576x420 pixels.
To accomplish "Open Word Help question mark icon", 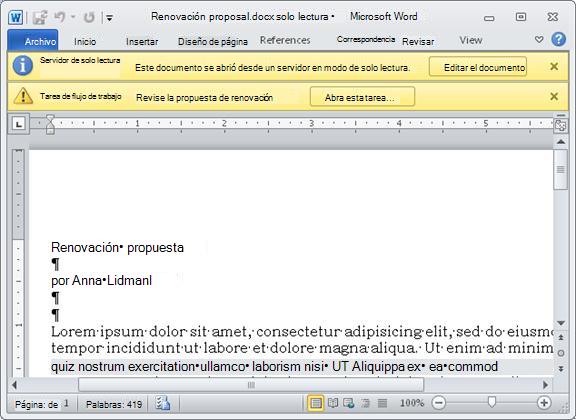I will pyautogui.click(x=559, y=39).
